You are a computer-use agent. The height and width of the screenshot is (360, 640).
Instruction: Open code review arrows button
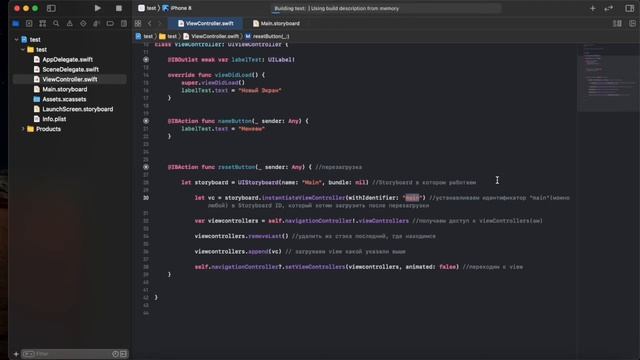point(608,8)
